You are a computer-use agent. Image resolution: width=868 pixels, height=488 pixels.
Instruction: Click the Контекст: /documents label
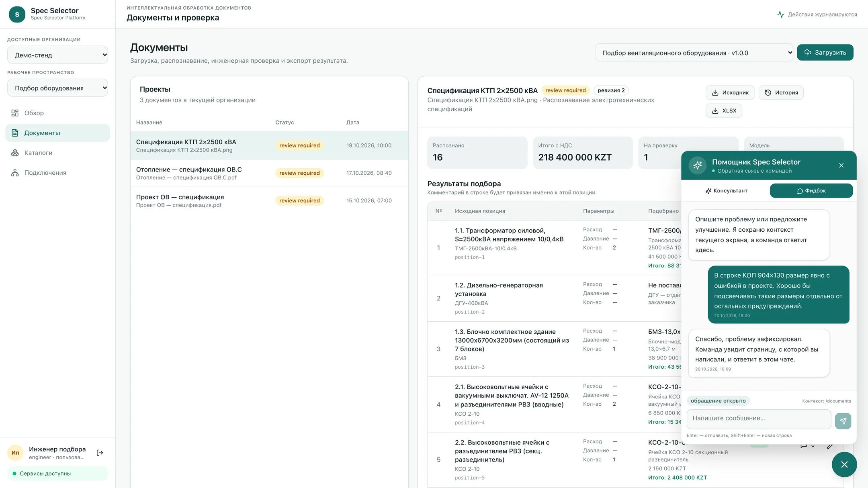826,401
